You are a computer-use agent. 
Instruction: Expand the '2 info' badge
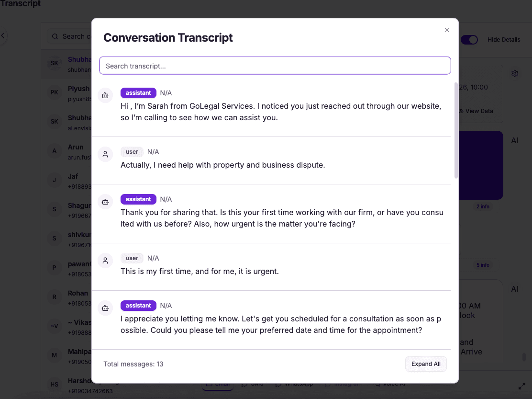point(483,206)
